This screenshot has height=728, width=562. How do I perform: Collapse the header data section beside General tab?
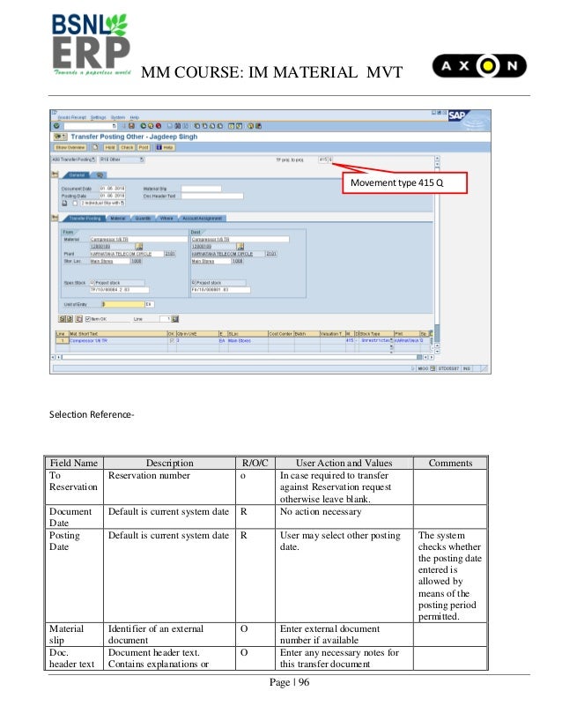click(x=55, y=175)
